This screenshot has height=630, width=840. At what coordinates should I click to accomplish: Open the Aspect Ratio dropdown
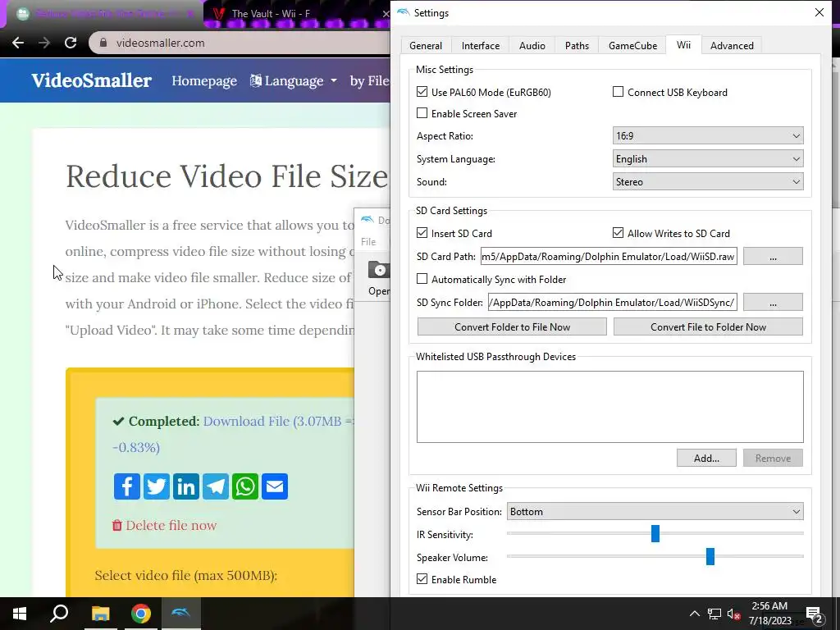tap(708, 135)
